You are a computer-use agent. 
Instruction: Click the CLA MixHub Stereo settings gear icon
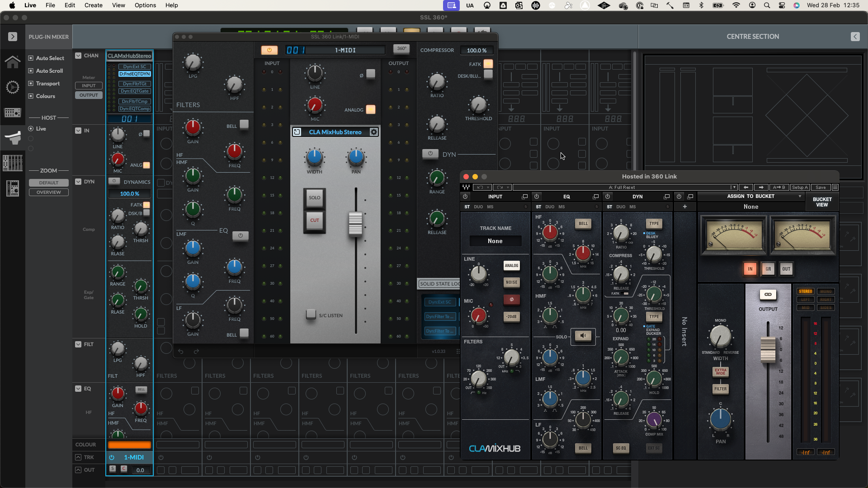click(x=374, y=132)
